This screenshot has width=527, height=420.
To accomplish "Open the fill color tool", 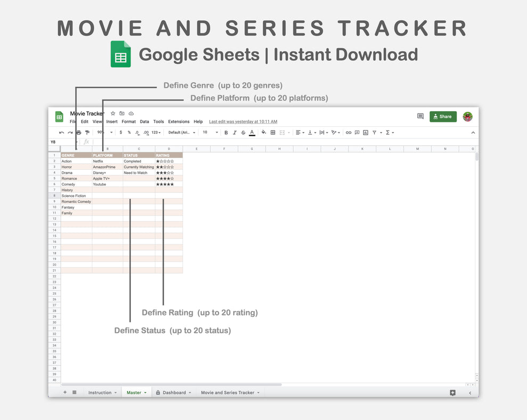I will [262, 133].
